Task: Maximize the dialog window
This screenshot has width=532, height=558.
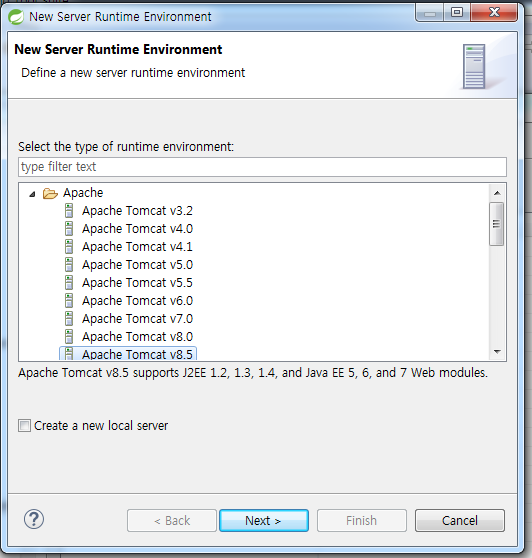Action: [457, 12]
